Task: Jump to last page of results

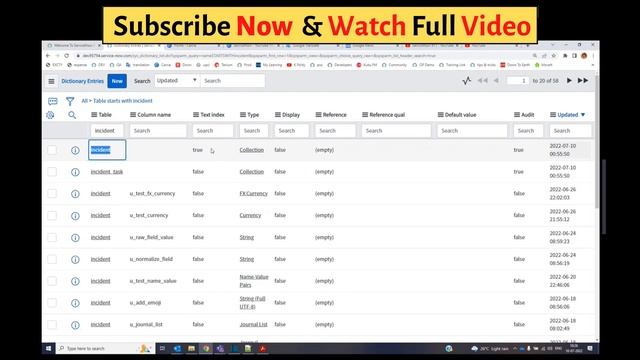Action: point(583,81)
